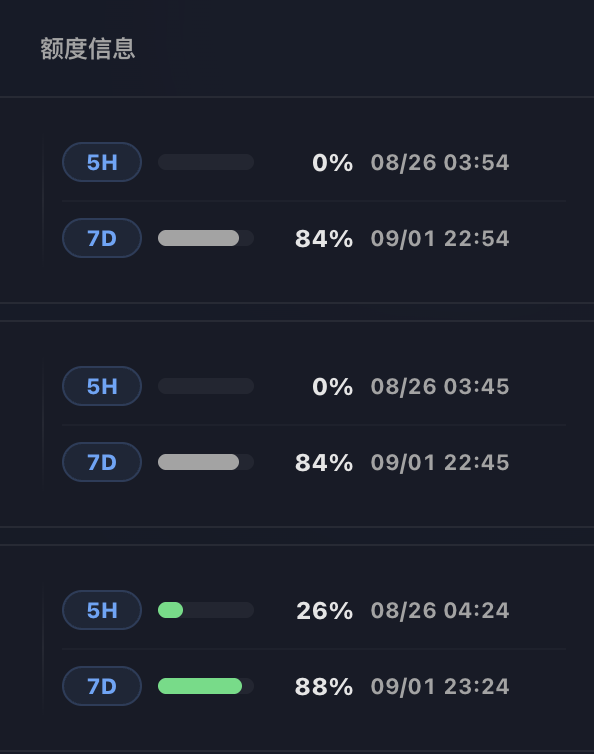Click the 额度信息 header title
594x754 pixels.
pos(88,49)
